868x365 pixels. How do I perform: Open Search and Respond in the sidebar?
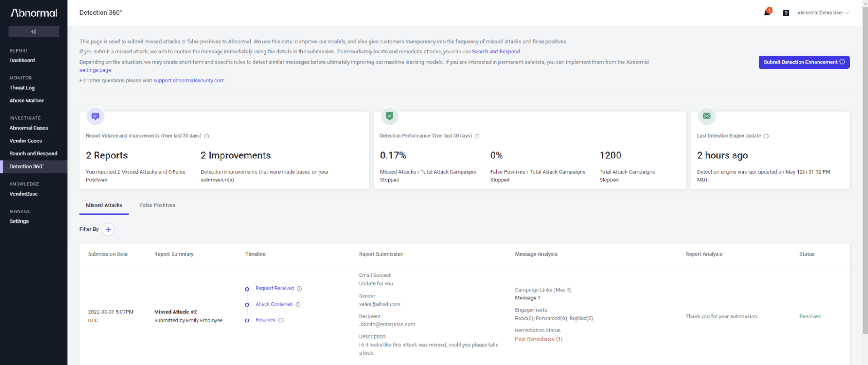click(33, 154)
